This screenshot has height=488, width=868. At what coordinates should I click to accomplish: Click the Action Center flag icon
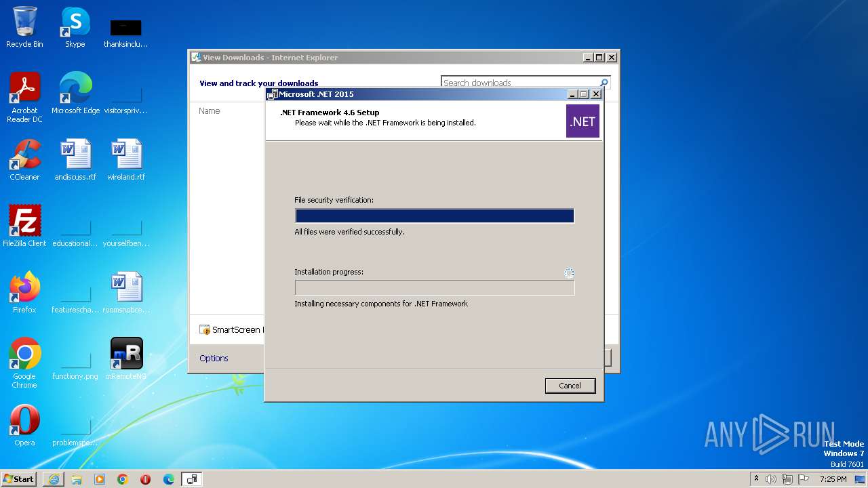point(803,479)
